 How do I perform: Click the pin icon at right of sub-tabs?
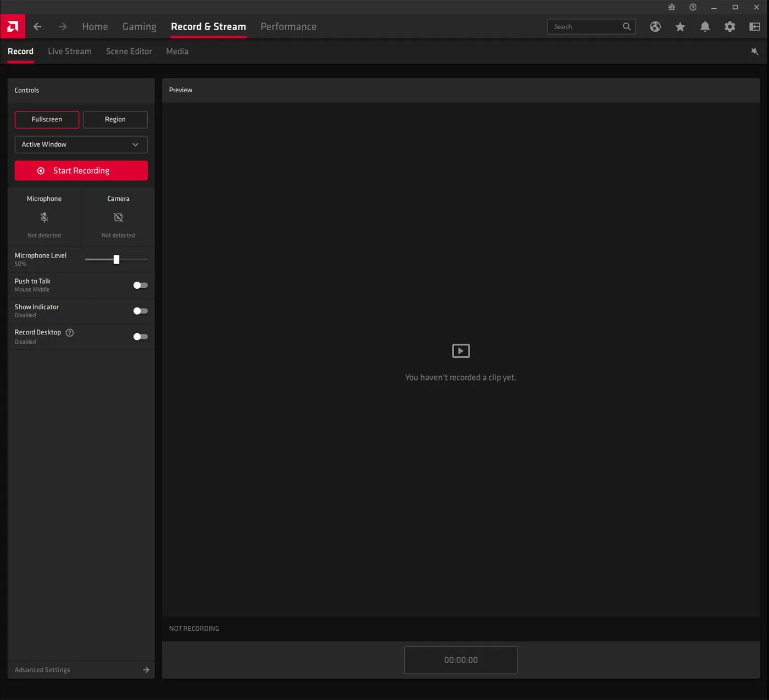click(755, 51)
